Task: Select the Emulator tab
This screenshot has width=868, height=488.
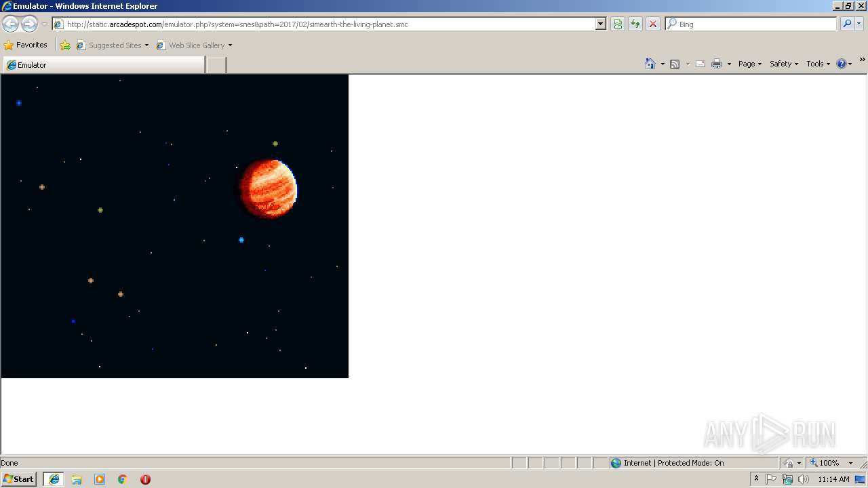Action: pyautogui.click(x=104, y=65)
